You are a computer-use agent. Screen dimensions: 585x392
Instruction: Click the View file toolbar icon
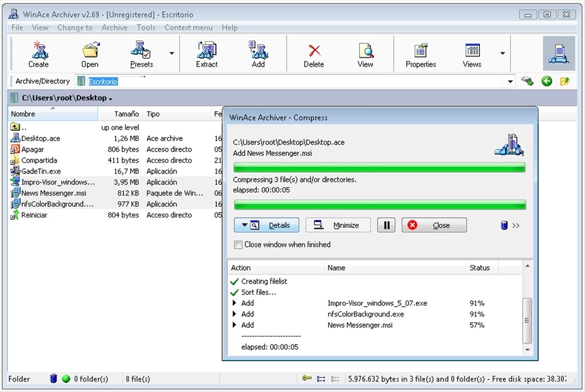pyautogui.click(x=366, y=50)
